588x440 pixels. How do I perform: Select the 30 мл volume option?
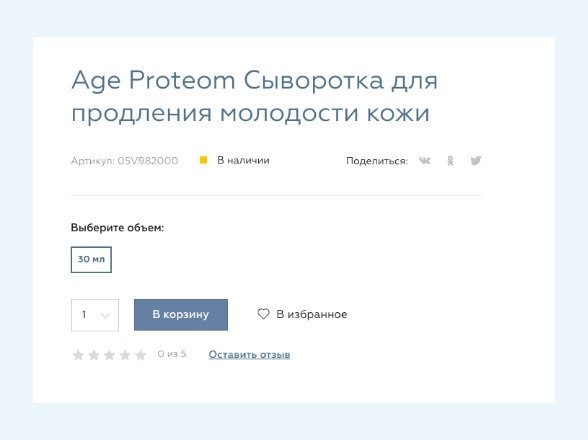click(91, 260)
